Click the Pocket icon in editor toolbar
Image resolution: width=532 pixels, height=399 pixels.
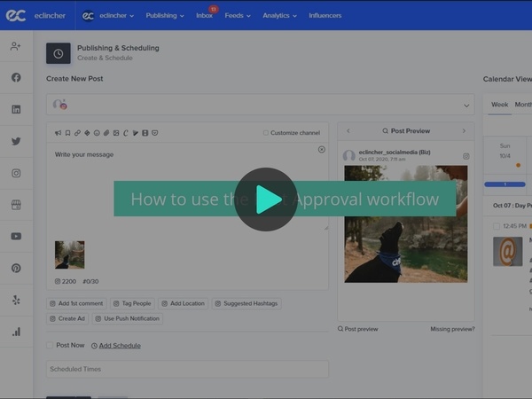pyautogui.click(x=154, y=133)
